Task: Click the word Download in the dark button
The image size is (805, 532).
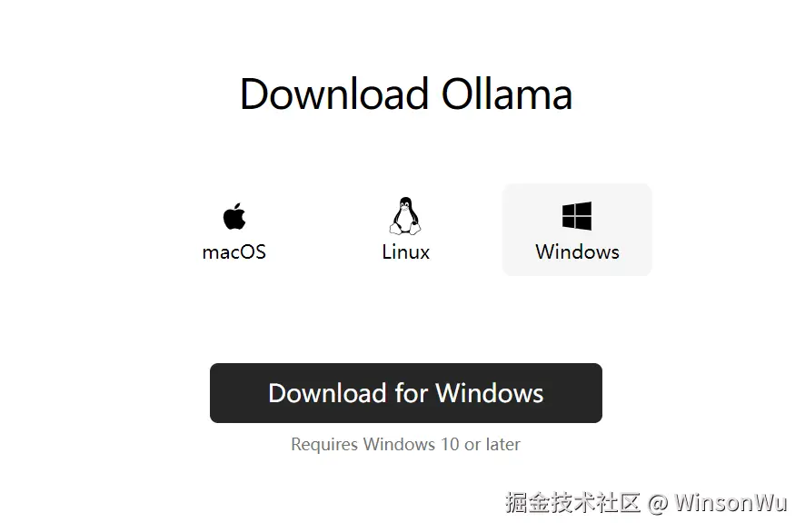Action: (328, 393)
